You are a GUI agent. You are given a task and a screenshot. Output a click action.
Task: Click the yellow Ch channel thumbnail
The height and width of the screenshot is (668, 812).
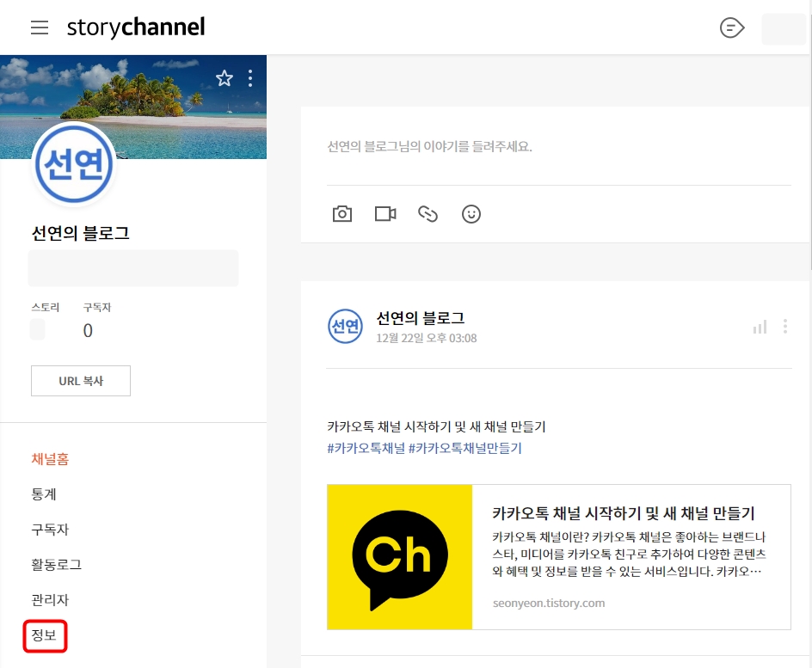(x=399, y=556)
